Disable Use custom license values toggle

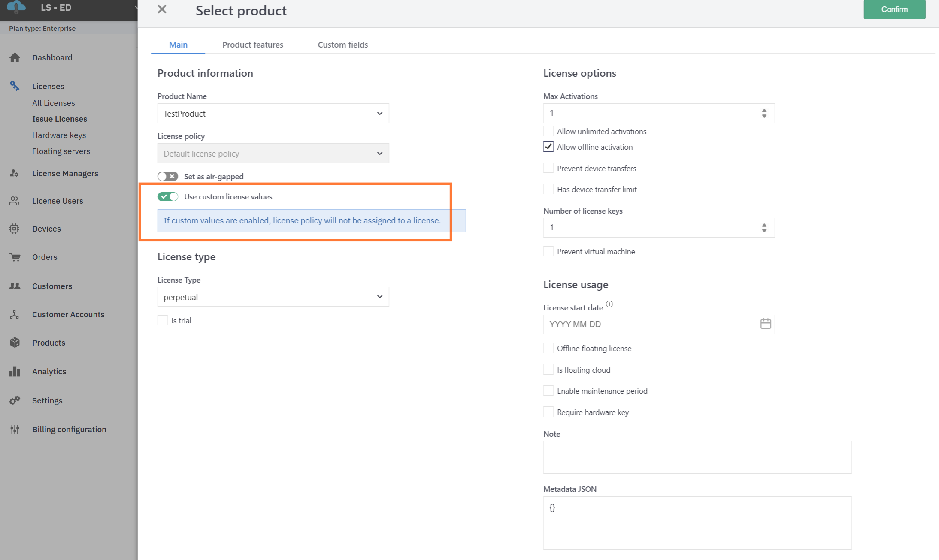pos(167,196)
